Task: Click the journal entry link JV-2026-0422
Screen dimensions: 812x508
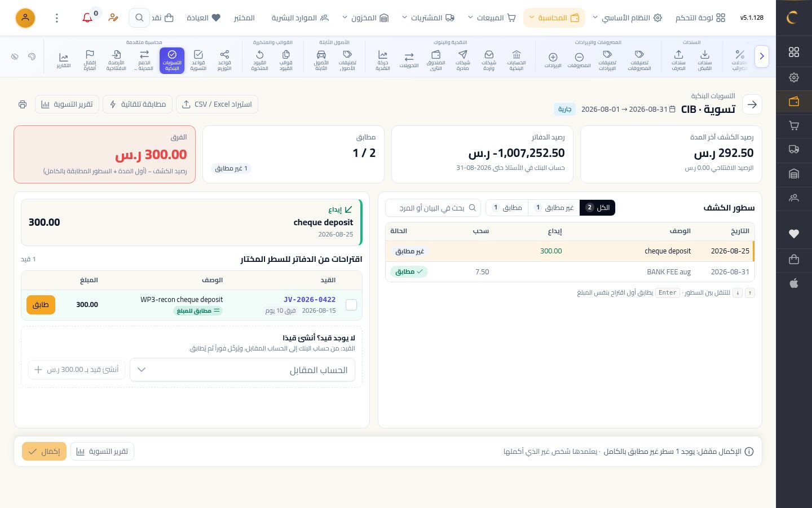Action: (x=310, y=300)
